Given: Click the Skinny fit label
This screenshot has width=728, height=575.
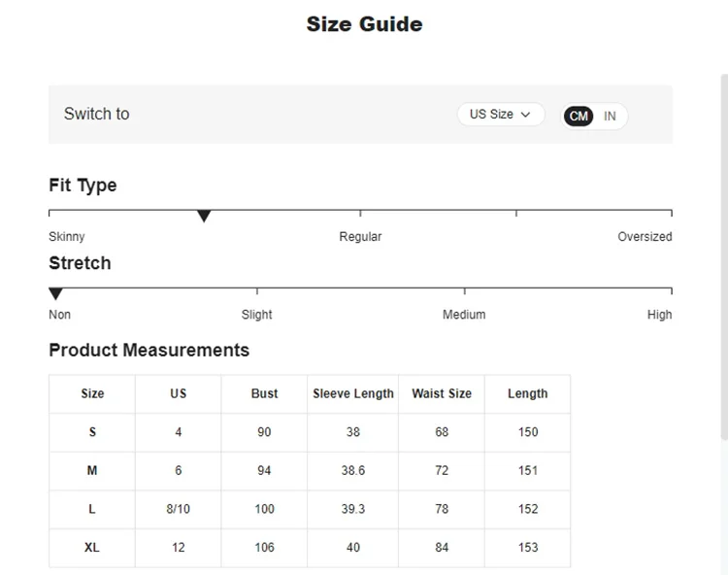Looking at the screenshot, I should (67, 237).
